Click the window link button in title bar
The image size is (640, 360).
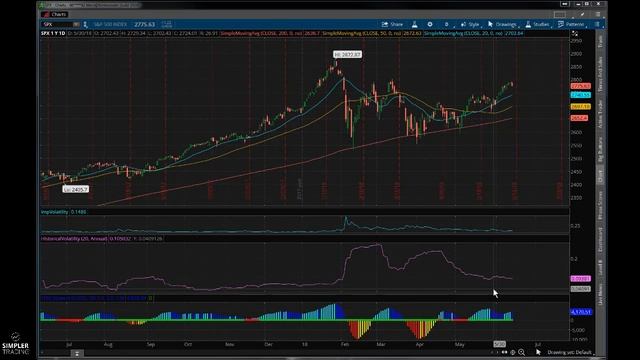tap(565, 4)
